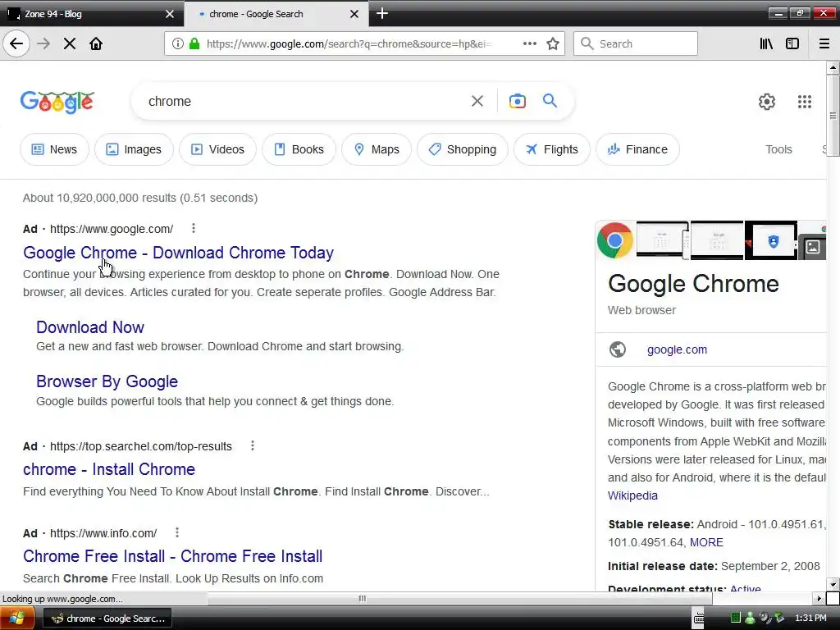
Task: Show the sidebars icon
Action: pyautogui.click(x=792, y=44)
